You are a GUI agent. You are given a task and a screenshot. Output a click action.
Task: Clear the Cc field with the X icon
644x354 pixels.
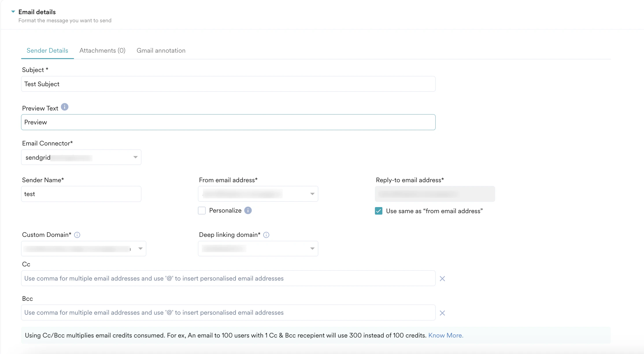coord(442,279)
